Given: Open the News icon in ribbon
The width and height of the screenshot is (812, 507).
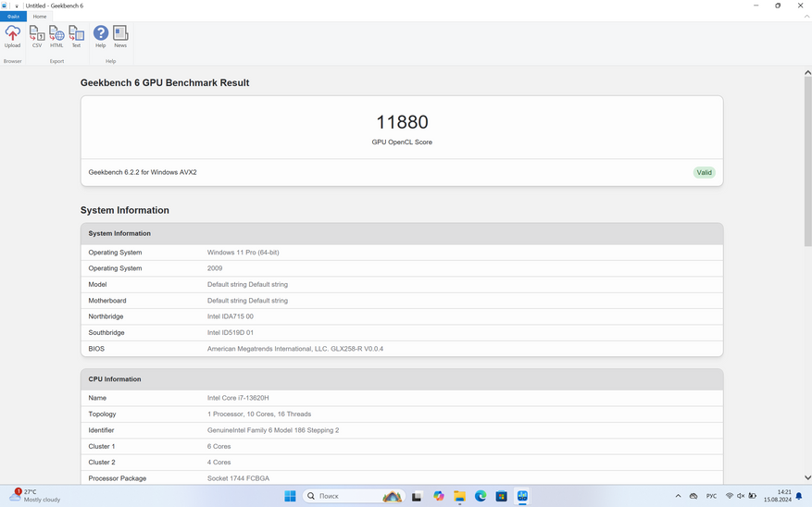Looking at the screenshot, I should [120, 36].
